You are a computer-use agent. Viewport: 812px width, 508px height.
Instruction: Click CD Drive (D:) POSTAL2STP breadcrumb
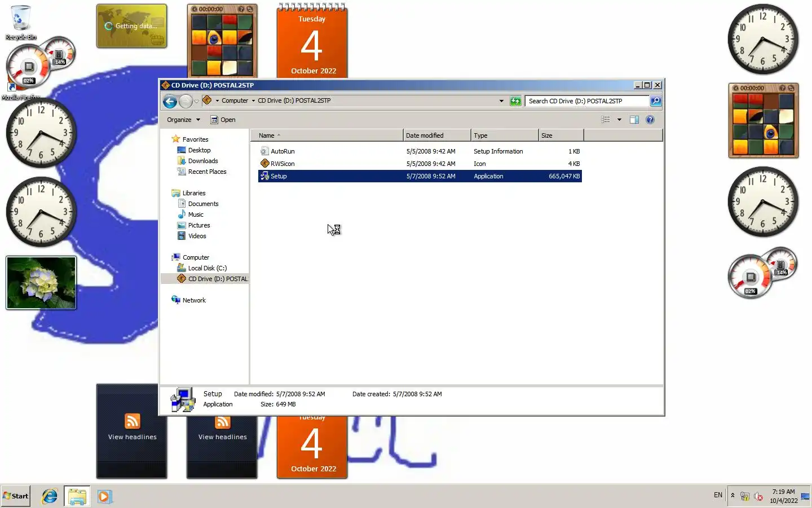(x=294, y=100)
